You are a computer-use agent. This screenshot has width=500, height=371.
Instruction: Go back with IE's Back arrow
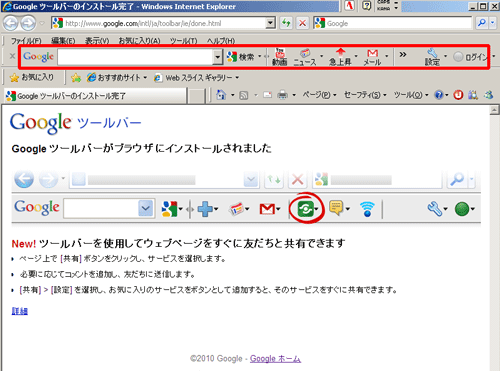click(11, 23)
